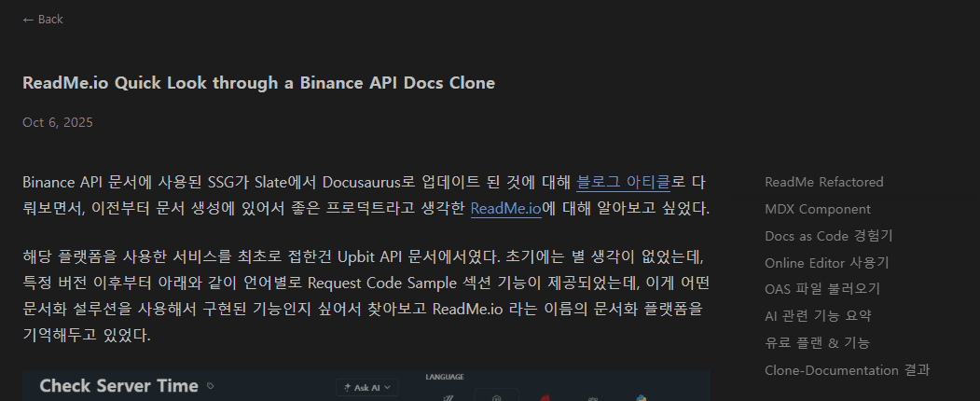Go to Online Editor 사용기 section
The image size is (980, 401).
click(826, 263)
